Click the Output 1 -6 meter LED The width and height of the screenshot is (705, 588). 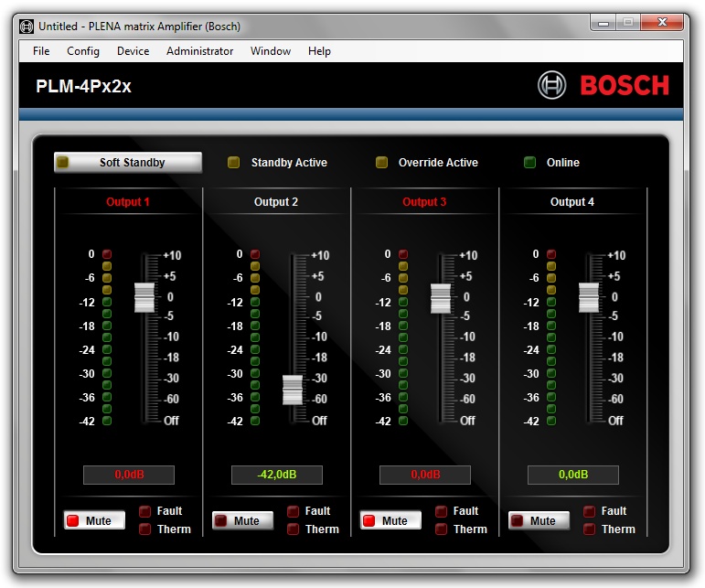point(107,278)
